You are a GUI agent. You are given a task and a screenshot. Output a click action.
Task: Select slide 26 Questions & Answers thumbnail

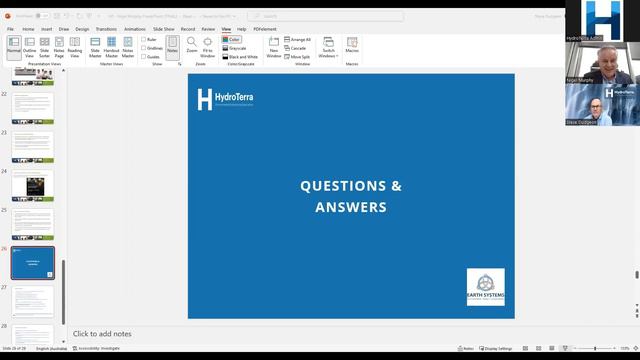pyautogui.click(x=33, y=263)
